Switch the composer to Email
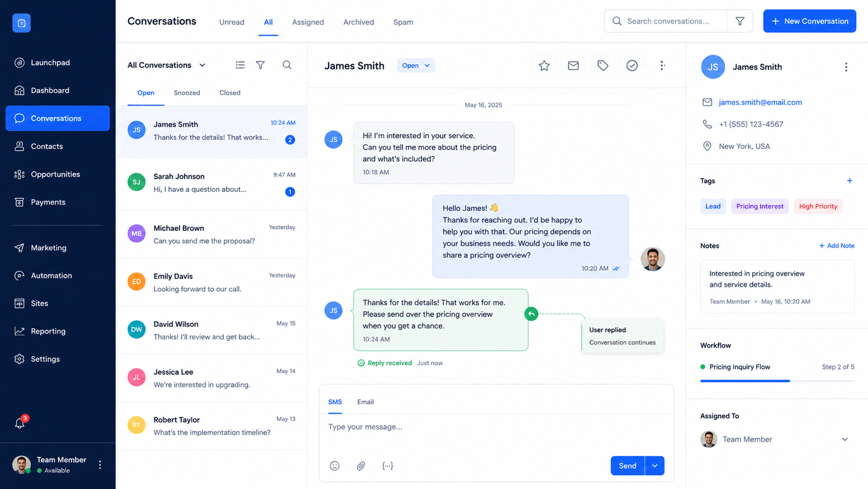Screen dimensions: 868x489 [x=365, y=402]
